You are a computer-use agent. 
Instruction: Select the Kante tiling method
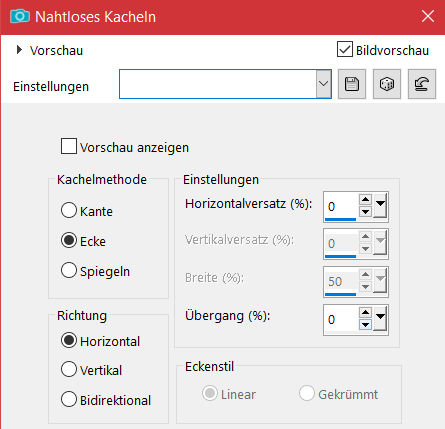pyautogui.click(x=69, y=211)
